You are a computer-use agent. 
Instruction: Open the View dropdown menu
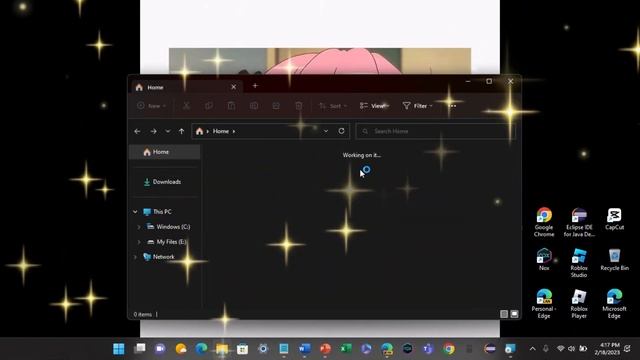(374, 106)
